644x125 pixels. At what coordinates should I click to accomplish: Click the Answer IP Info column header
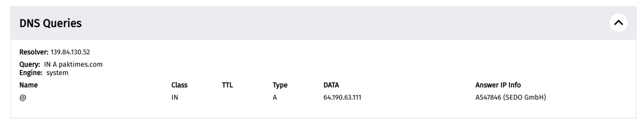498,85
